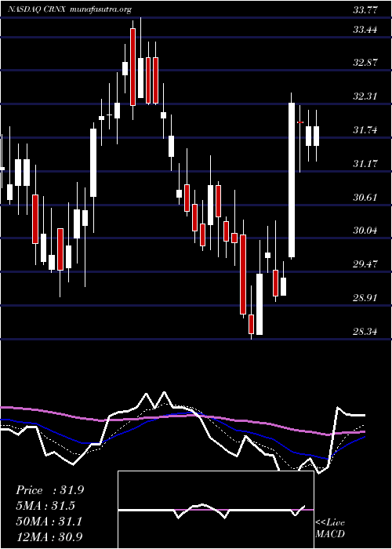Click the Price : 31.9 readout
This screenshot has width=392, height=549.
[49, 490]
